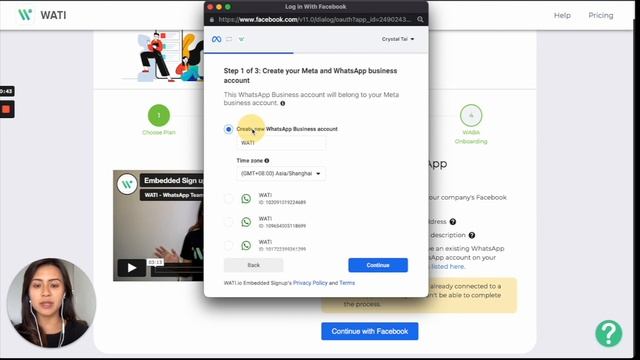This screenshot has width=640, height=360.
Task: Click the recording timer showing 0:43
Action: (6, 91)
